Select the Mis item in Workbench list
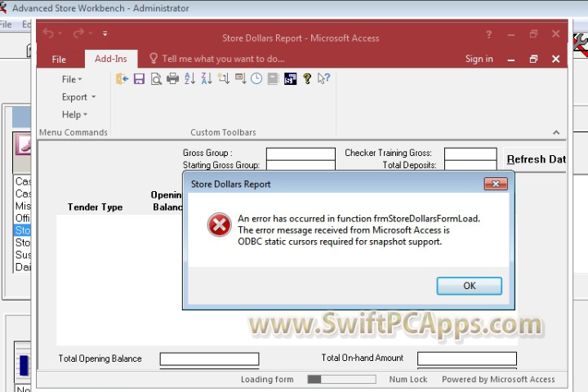The width and height of the screenshot is (588, 392). [x=23, y=206]
